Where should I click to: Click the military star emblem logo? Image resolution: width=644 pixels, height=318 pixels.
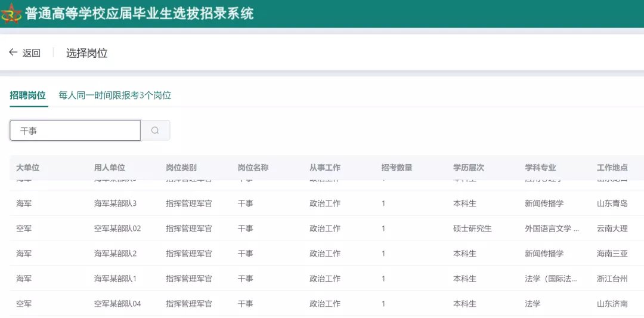[11, 14]
